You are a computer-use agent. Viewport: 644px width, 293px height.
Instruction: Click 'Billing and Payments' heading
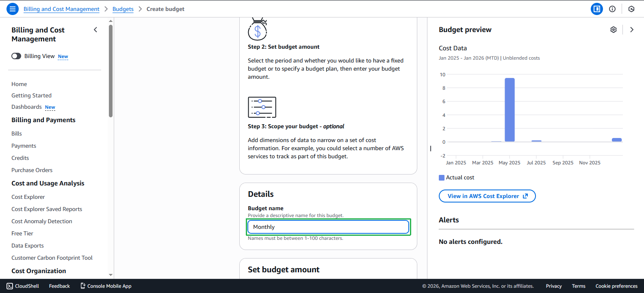tap(43, 120)
